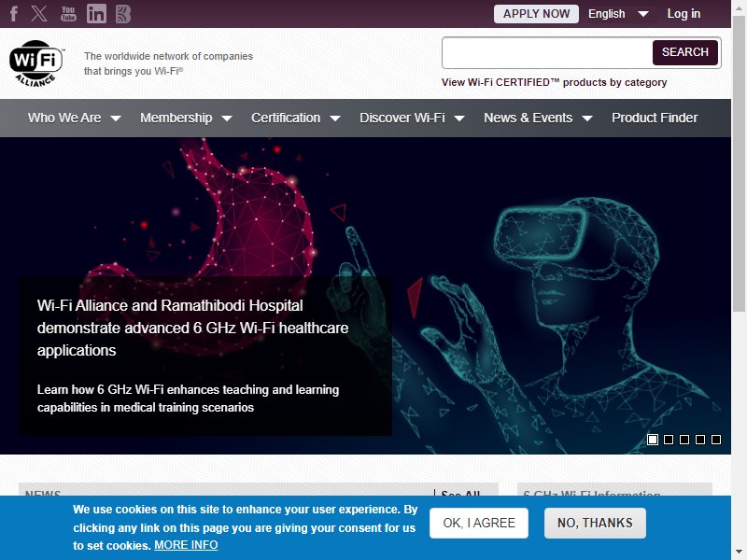The width and height of the screenshot is (747, 560).
Task: Open the Product Finder menu item
Action: click(x=655, y=118)
